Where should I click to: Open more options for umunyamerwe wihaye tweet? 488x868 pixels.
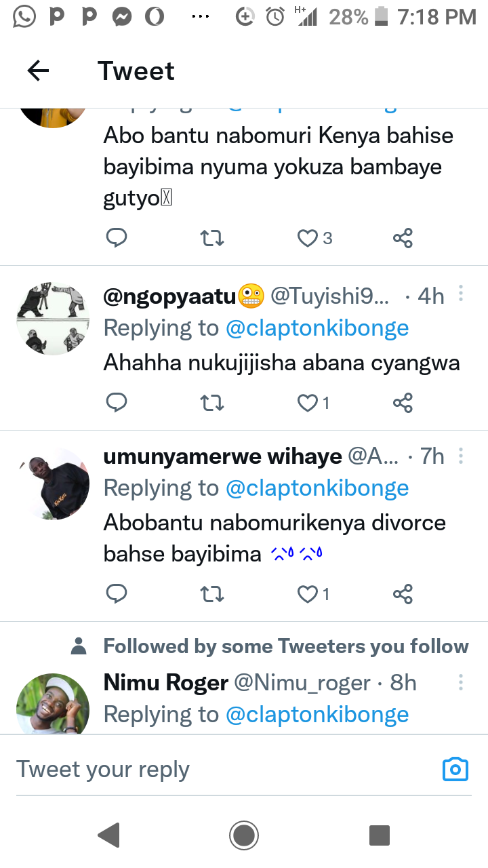point(461,456)
